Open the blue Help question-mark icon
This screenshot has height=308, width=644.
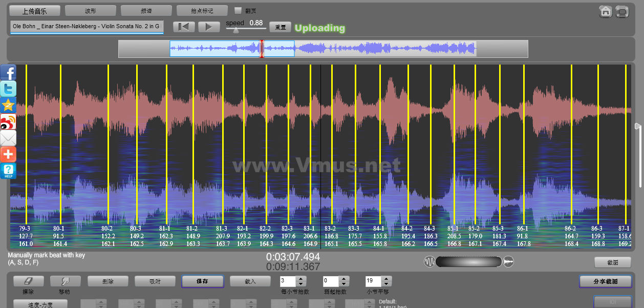(8, 171)
